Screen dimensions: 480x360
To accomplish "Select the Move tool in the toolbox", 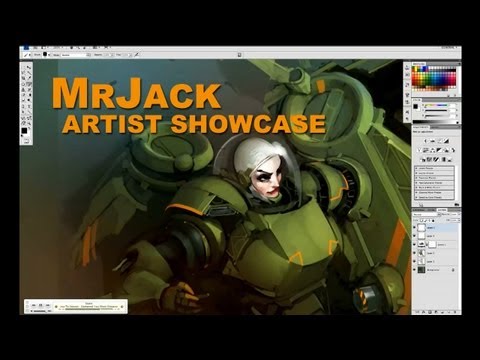I will click(29, 67).
